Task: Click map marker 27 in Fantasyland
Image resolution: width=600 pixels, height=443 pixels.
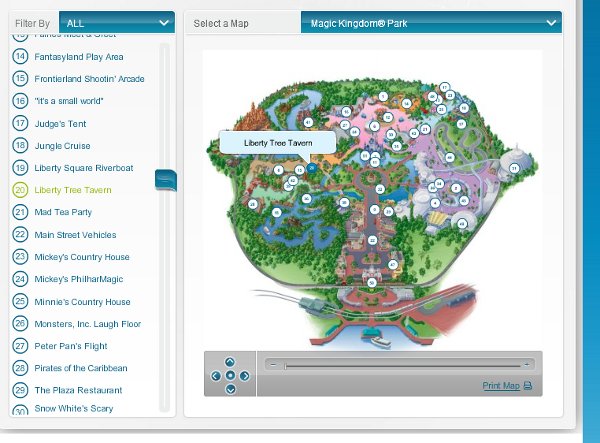Action: pyautogui.click(x=345, y=125)
